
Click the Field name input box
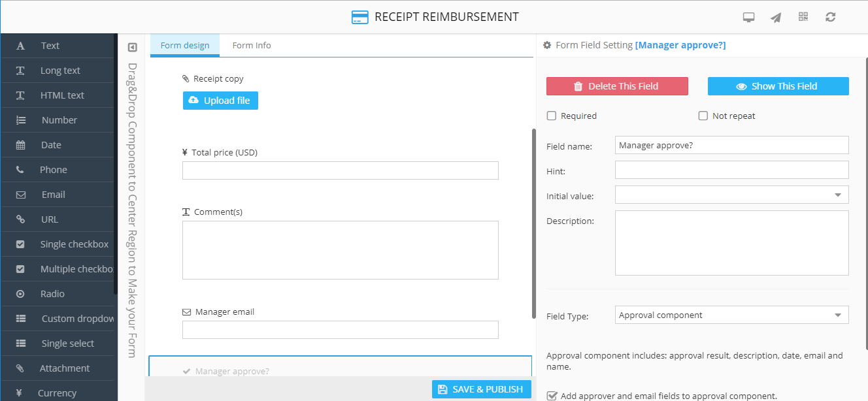[732, 145]
